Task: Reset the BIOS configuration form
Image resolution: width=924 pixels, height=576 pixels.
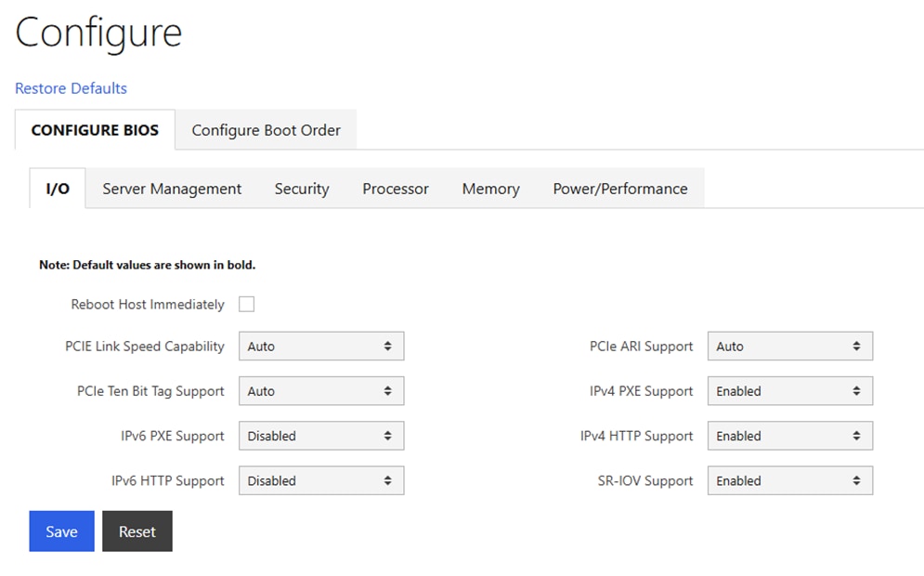Action: tap(137, 531)
